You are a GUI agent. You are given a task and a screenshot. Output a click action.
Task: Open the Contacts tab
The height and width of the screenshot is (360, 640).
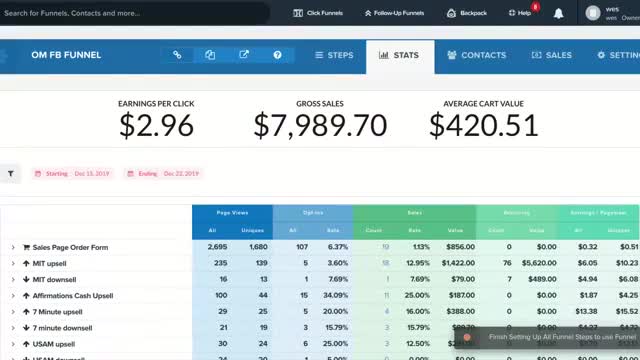476,55
